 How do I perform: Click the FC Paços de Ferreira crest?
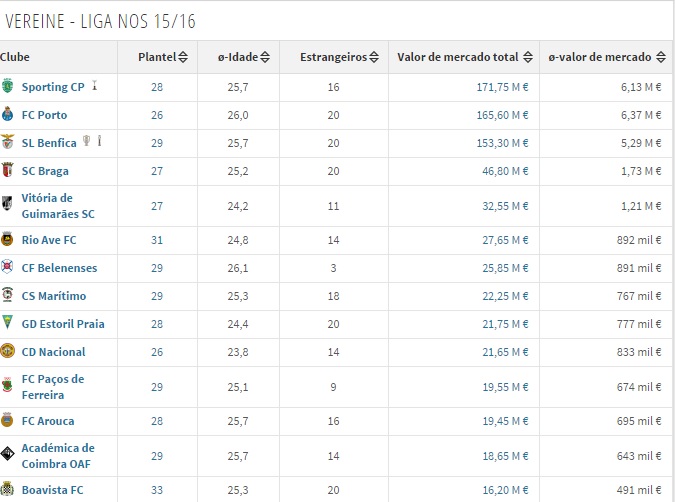coord(7,385)
